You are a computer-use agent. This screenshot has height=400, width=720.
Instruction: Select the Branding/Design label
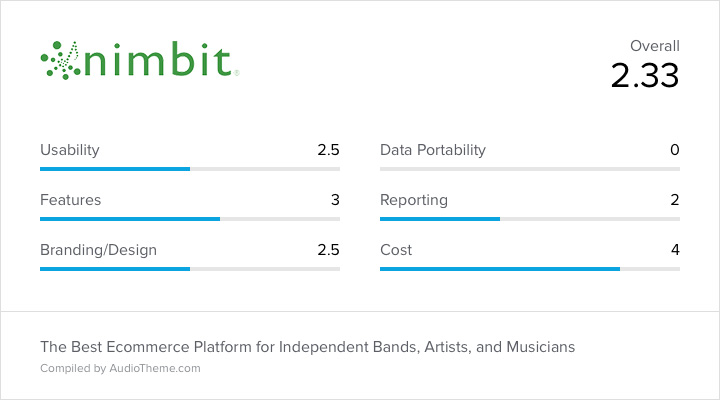99,250
